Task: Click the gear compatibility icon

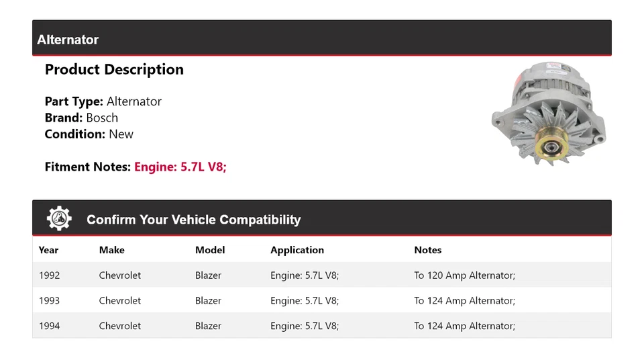Action: [x=59, y=219]
